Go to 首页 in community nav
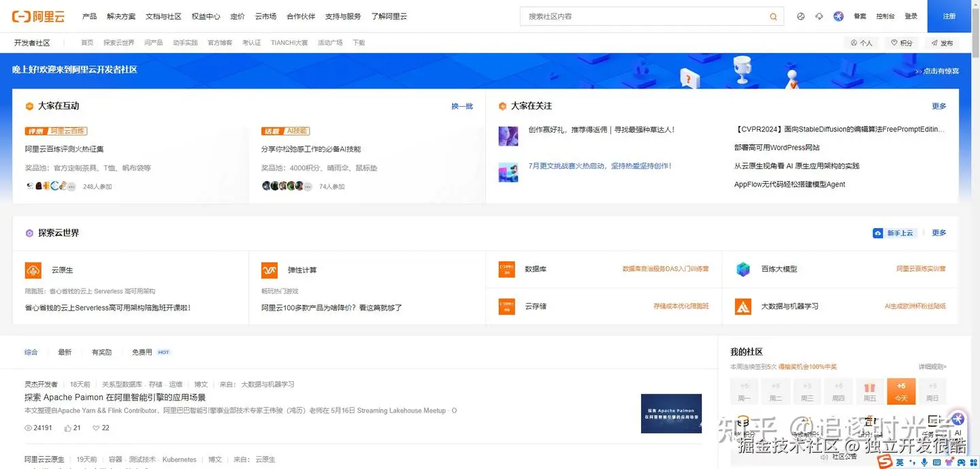This screenshot has width=980, height=469. 87,43
